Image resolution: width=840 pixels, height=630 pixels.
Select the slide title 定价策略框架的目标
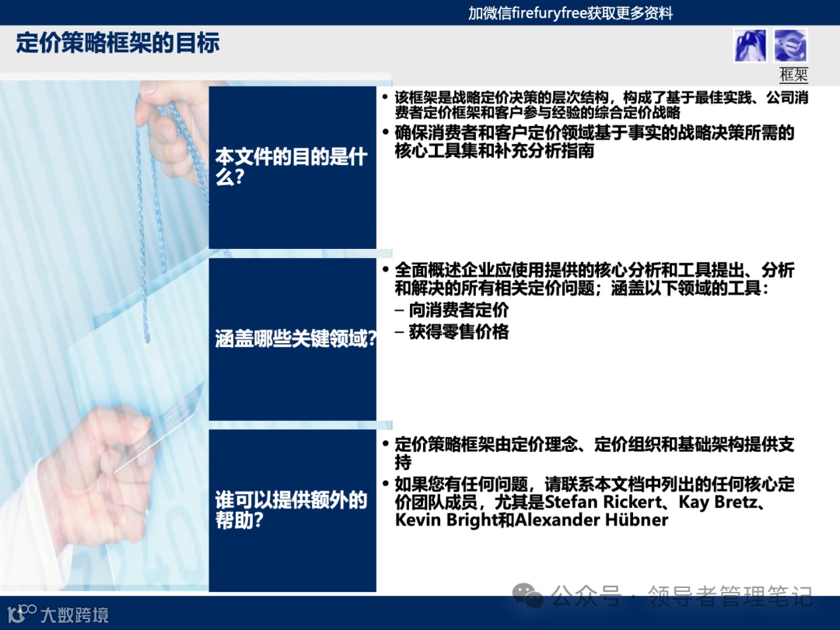[117, 43]
